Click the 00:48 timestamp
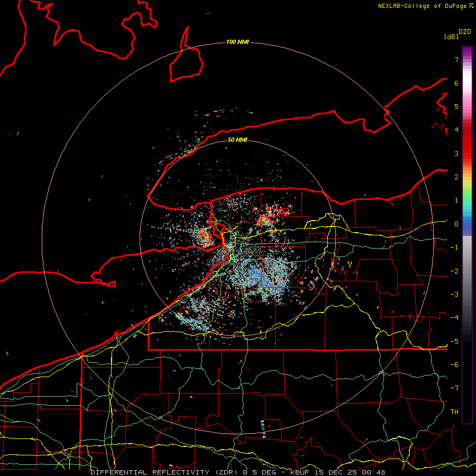 [x=373, y=472]
